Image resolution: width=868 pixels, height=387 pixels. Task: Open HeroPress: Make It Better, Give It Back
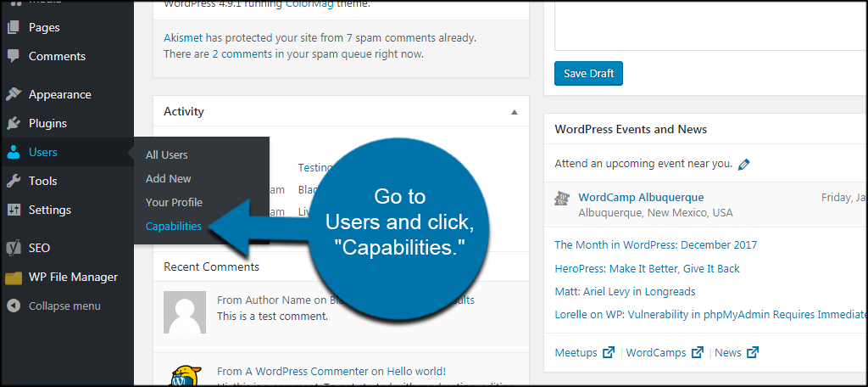click(647, 268)
